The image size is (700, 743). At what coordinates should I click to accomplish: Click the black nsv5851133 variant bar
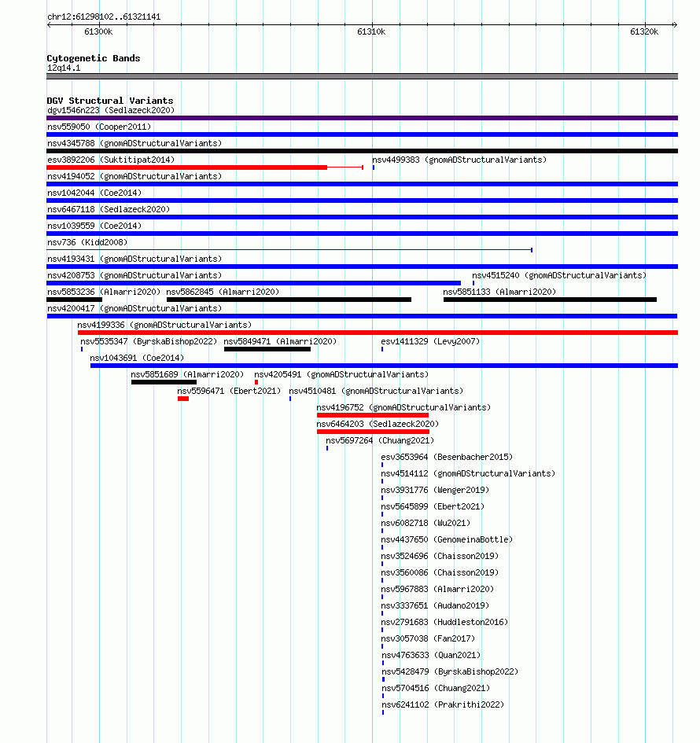coord(551,300)
